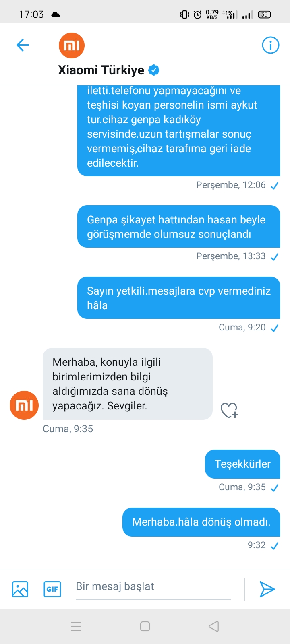Tap verified badge next to Xiaomi Türkiye
Viewport: 290px width, 644px height.
click(x=154, y=70)
